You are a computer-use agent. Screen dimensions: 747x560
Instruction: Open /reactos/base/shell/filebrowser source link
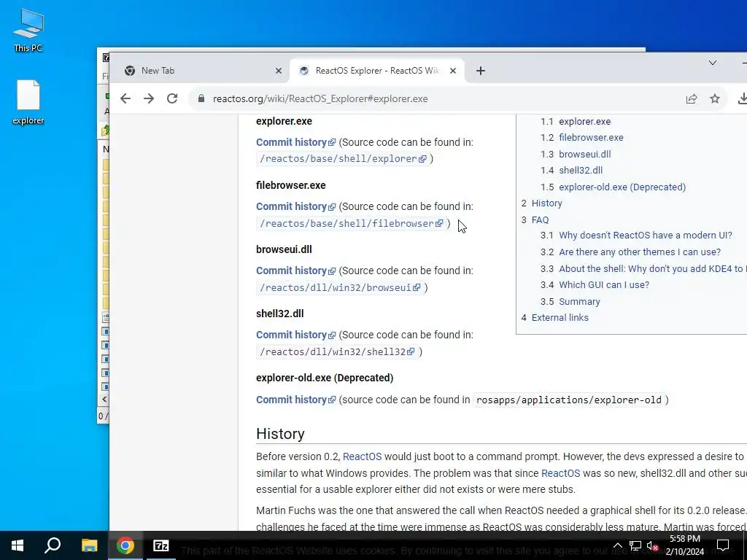(x=352, y=223)
